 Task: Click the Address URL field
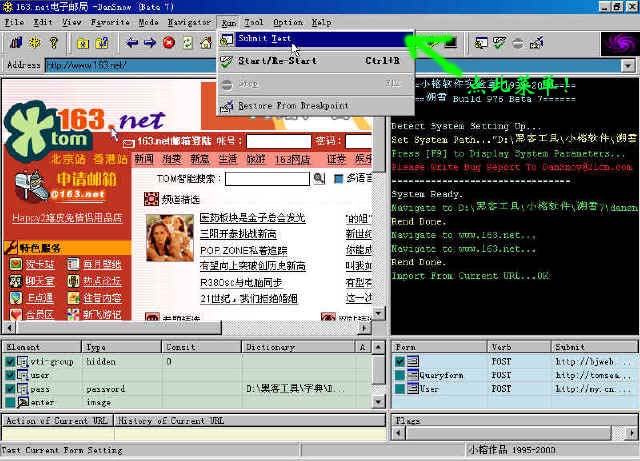tap(333, 65)
